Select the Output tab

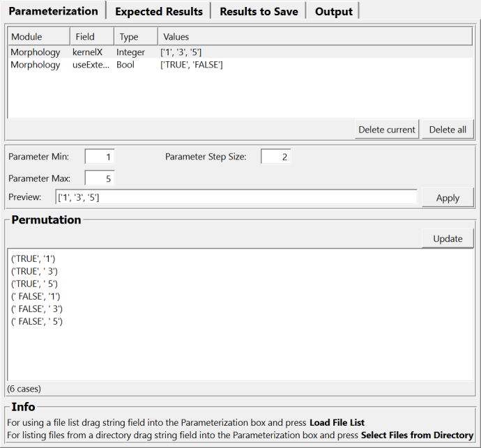333,11
